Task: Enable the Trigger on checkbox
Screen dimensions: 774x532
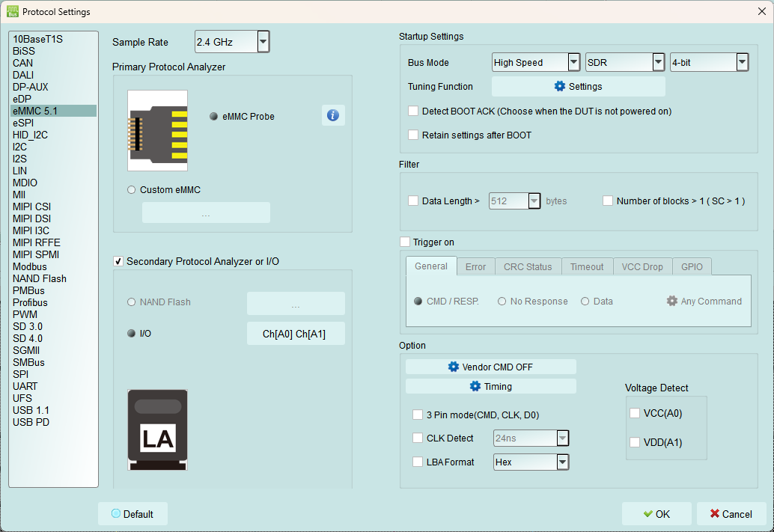Action: 405,242
